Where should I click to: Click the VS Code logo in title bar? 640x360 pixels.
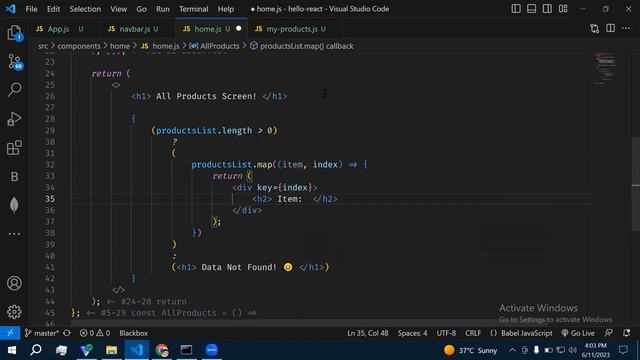[11, 9]
